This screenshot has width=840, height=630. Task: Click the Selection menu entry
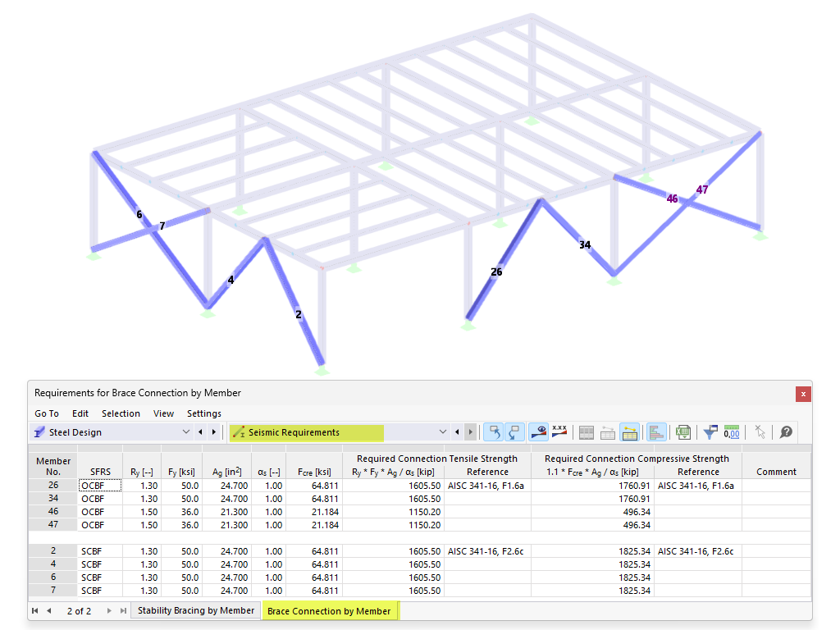[x=121, y=413]
